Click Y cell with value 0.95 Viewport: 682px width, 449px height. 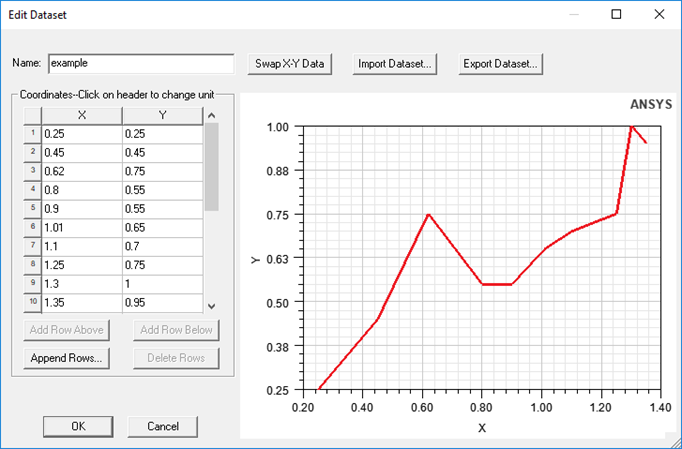pos(163,302)
